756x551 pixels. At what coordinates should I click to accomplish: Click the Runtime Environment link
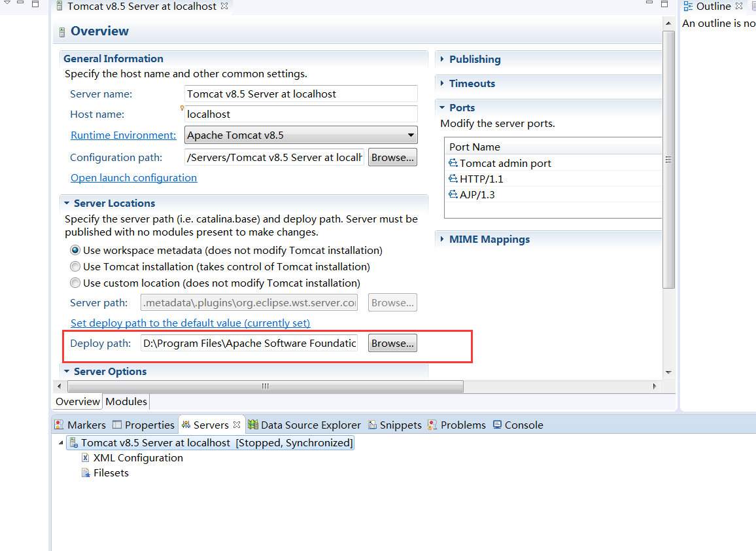124,135
